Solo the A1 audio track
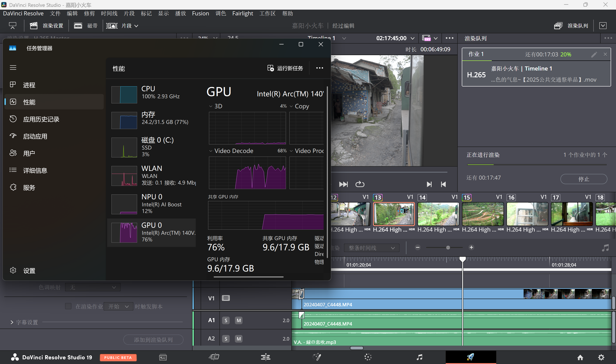 click(226, 320)
